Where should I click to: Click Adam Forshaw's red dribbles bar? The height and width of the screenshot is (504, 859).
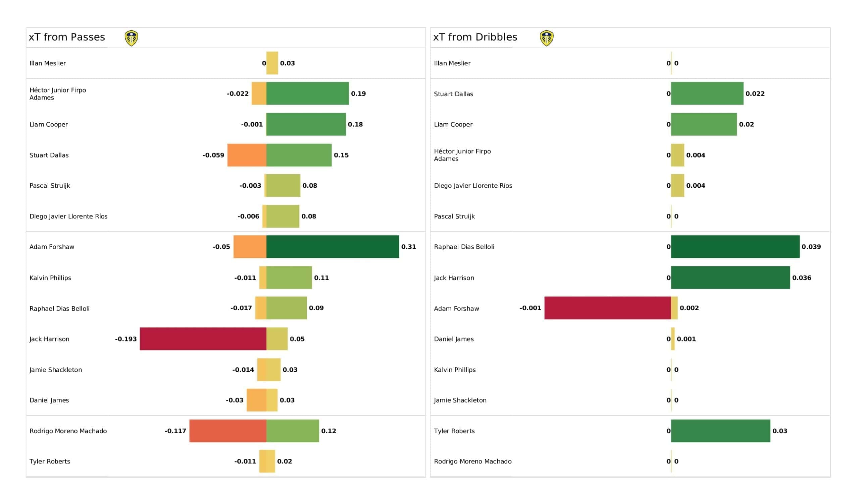coord(608,308)
